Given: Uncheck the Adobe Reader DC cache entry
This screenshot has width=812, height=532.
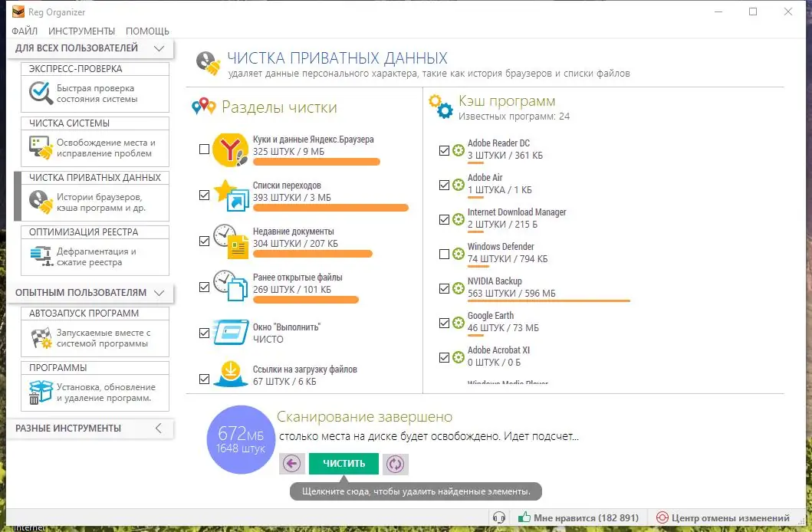Looking at the screenshot, I should pos(443,150).
